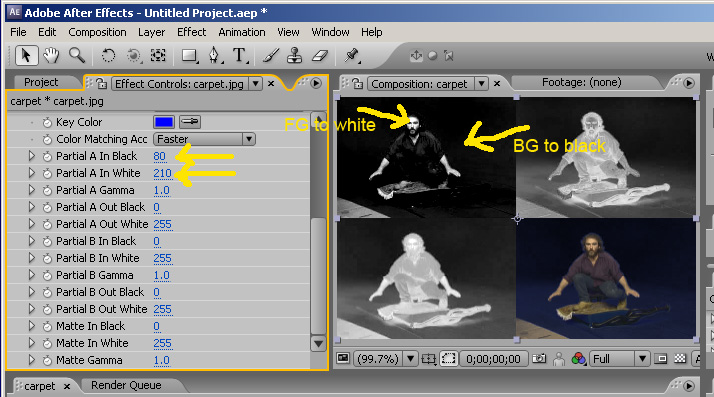Expand Partial A Out Black property

tap(31, 207)
